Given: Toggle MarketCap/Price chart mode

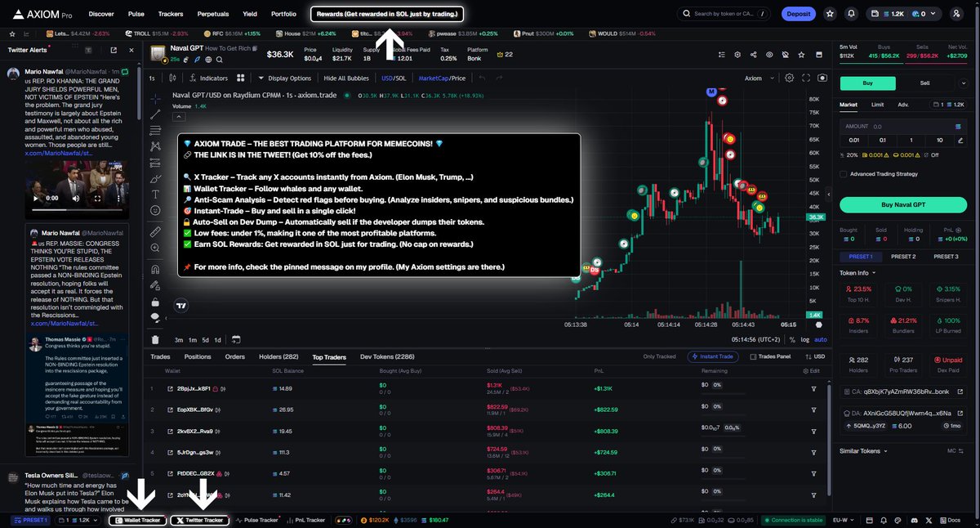Looking at the screenshot, I should click(442, 78).
